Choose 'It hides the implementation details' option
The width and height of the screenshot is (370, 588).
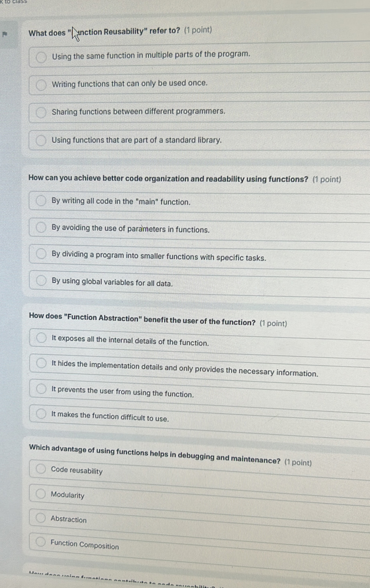41,363
